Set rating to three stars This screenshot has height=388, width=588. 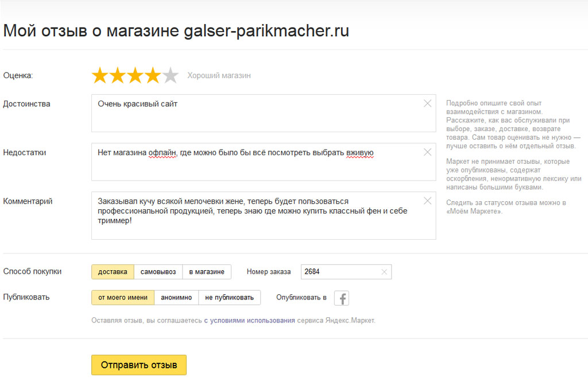[135, 75]
